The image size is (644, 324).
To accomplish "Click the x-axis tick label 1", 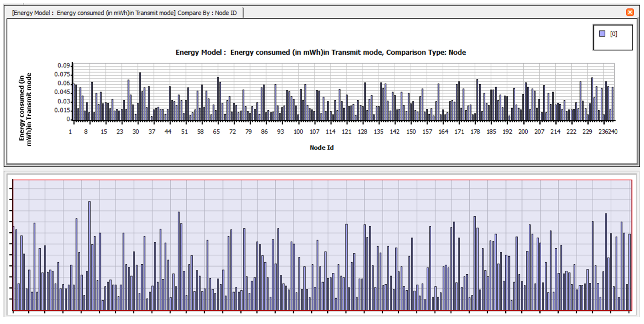I will (x=70, y=132).
